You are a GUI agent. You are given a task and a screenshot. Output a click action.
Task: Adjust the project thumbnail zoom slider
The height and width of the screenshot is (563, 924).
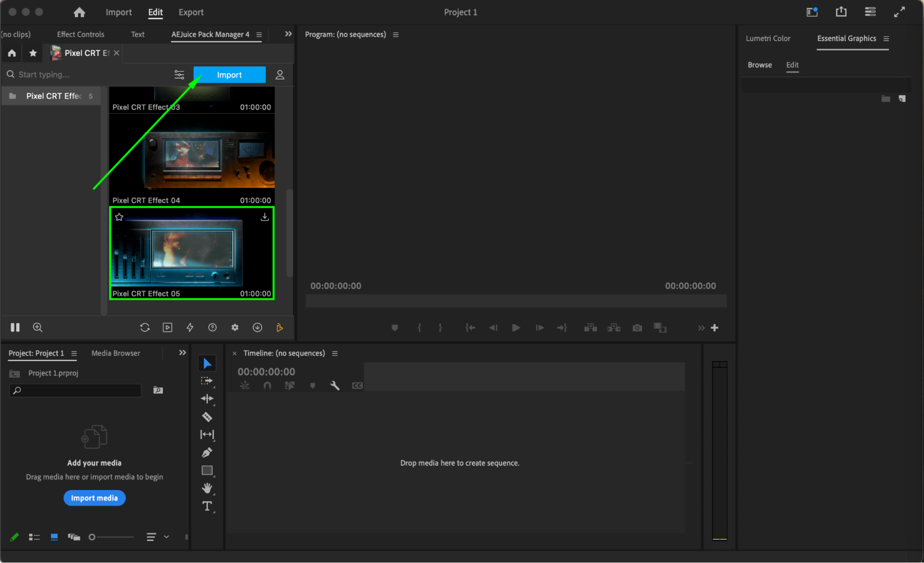pos(92,537)
